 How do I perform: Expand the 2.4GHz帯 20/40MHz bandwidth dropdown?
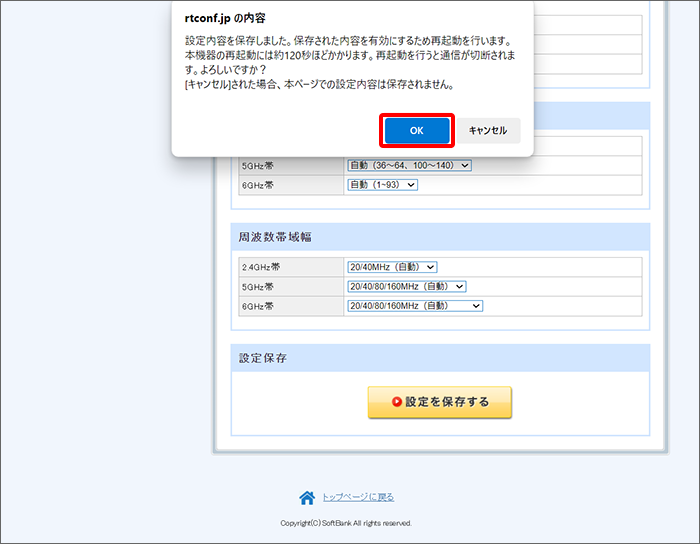tap(392, 267)
